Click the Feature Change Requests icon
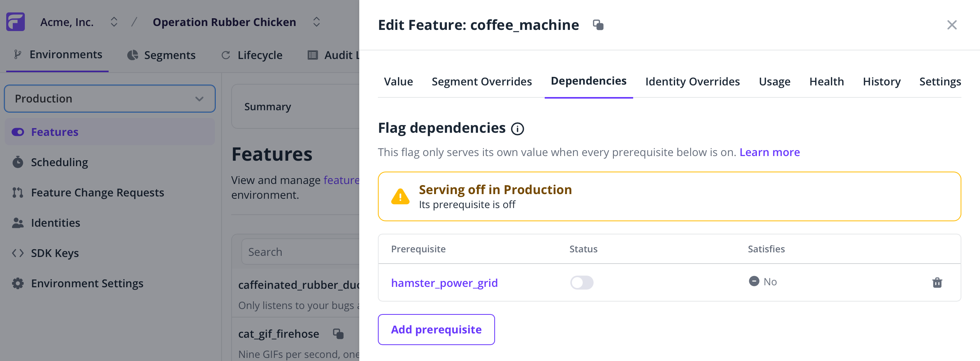980x361 pixels. 18,192
